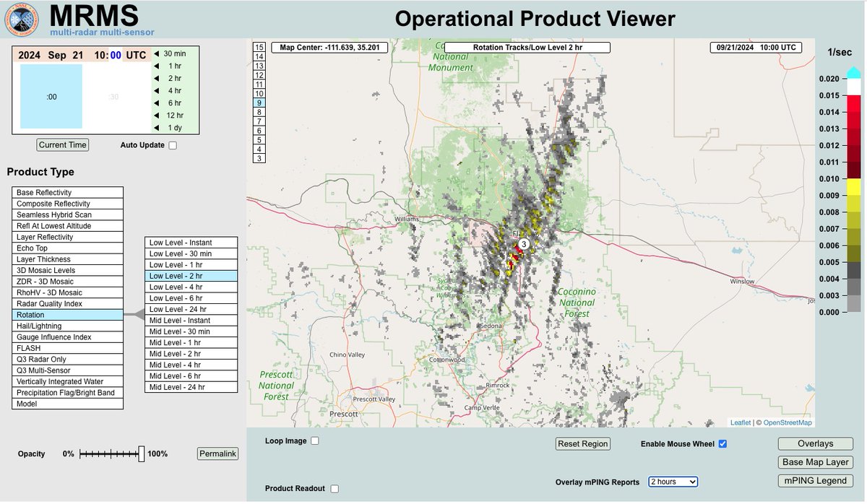Click the circular MRMS NSSL logo

21,19
